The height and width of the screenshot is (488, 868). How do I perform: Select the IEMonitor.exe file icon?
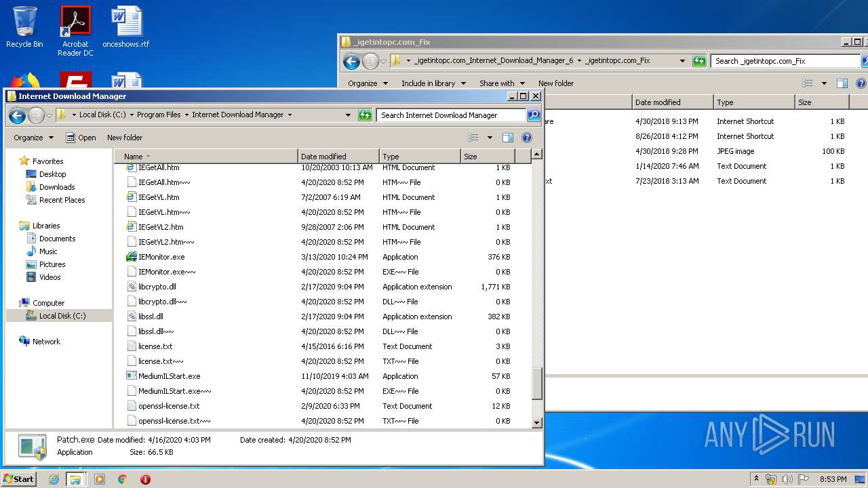point(132,257)
